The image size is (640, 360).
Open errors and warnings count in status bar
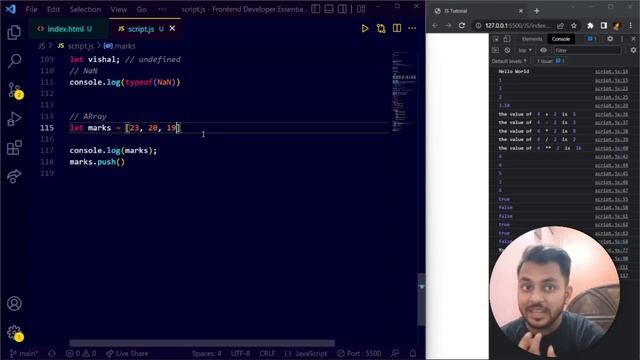pos(81,353)
